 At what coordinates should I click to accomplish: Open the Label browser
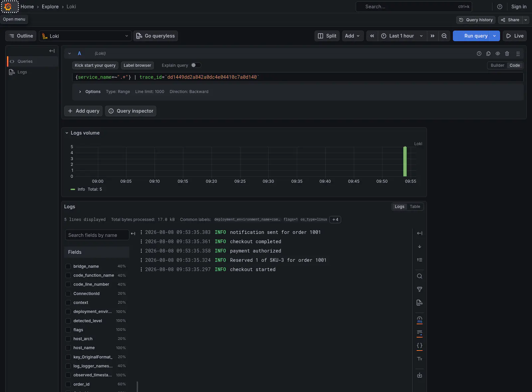[137, 65]
